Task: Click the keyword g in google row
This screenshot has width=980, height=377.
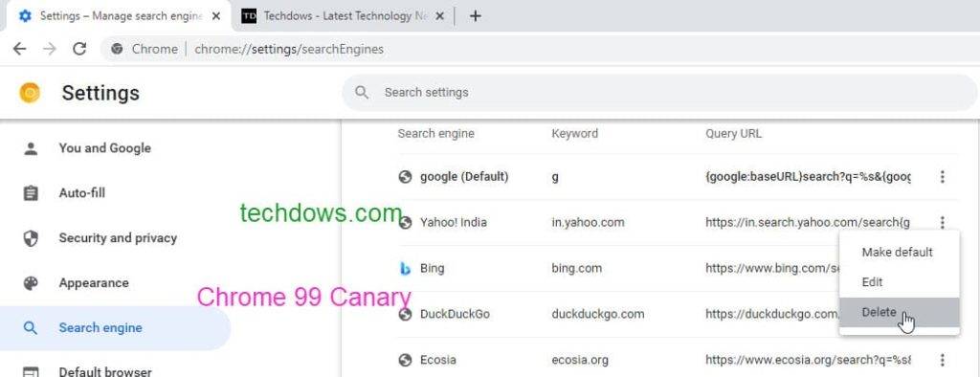Action: point(555,178)
